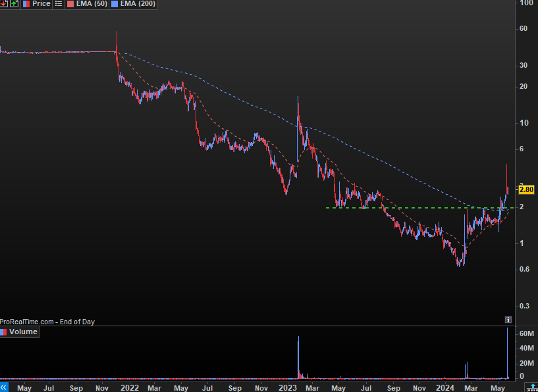Viewport: 538px width, 392px height.
Task: Click the Price red-blue color swatch
Action: pyautogui.click(x=26, y=4)
